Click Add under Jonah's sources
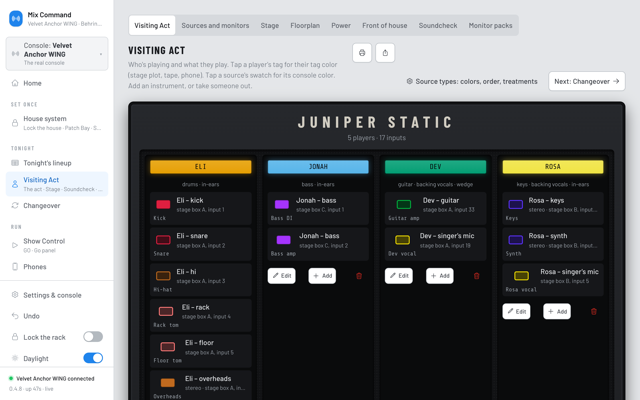This screenshot has height=400, width=640. 322,276
